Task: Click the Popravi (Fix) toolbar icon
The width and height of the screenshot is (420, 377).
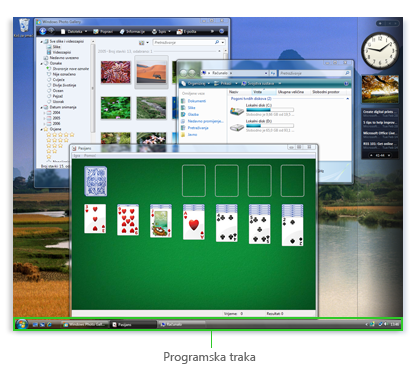Action: tap(103, 31)
